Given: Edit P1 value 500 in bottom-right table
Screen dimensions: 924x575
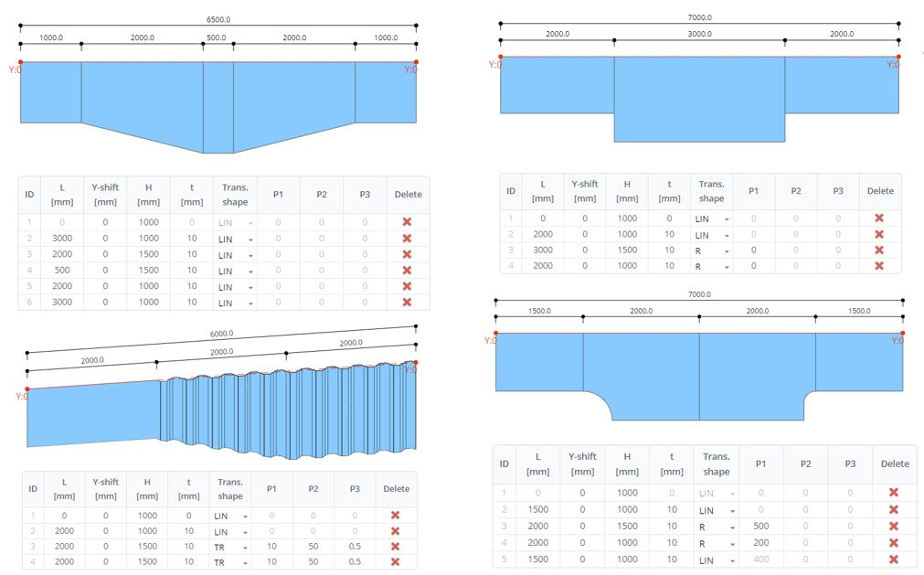Looking at the screenshot, I should tap(760, 527).
